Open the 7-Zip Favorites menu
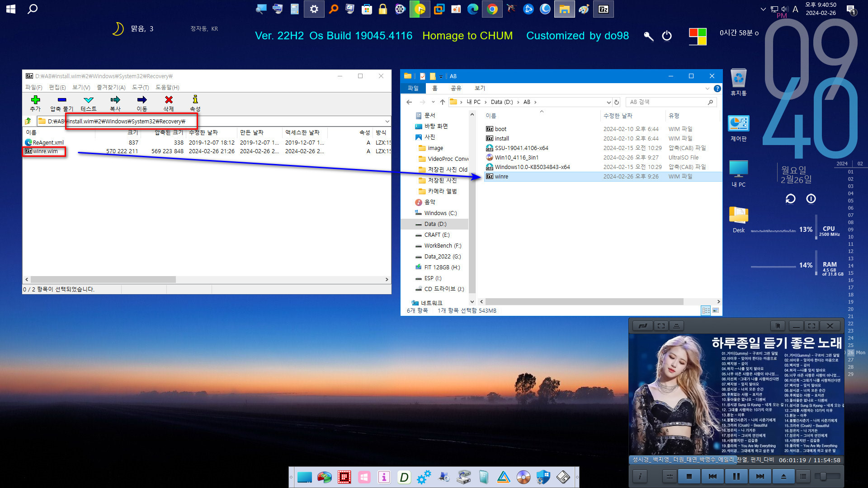This screenshot has width=868, height=488. (x=111, y=87)
